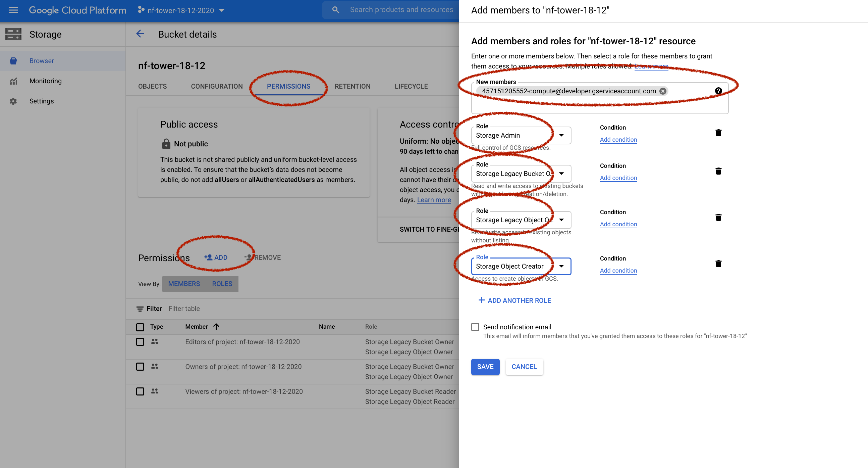The height and width of the screenshot is (468, 868).
Task: Click the search magnifier icon
Action: (x=335, y=10)
